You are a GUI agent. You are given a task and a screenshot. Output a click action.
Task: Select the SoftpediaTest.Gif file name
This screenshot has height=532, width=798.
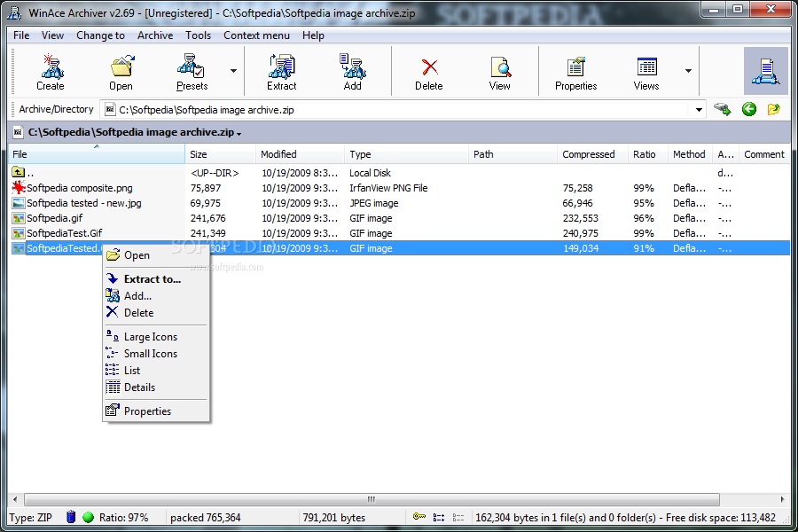click(x=64, y=233)
